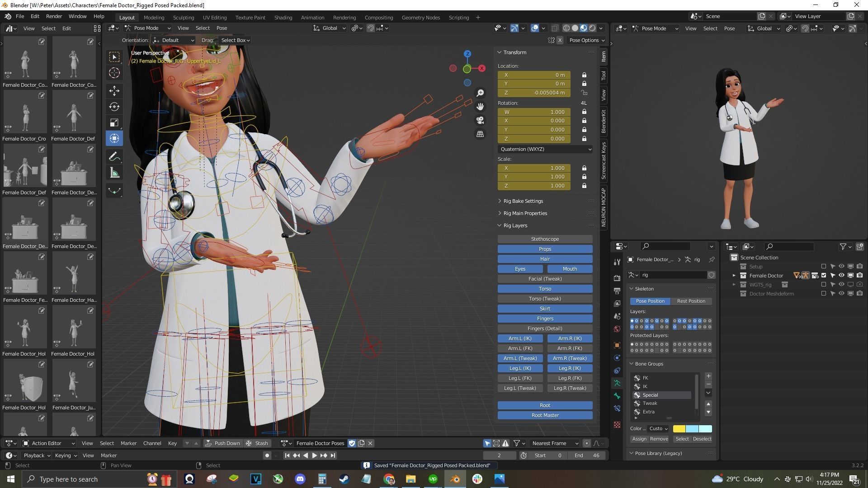The height and width of the screenshot is (488, 868).
Task: Switch to the Sculpting workspace tab
Action: click(183, 18)
